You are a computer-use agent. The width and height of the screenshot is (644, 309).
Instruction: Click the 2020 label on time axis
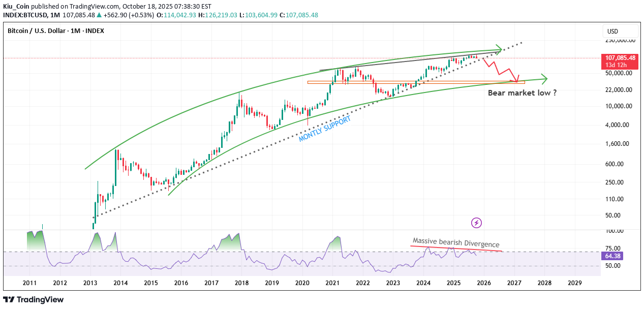(302, 283)
